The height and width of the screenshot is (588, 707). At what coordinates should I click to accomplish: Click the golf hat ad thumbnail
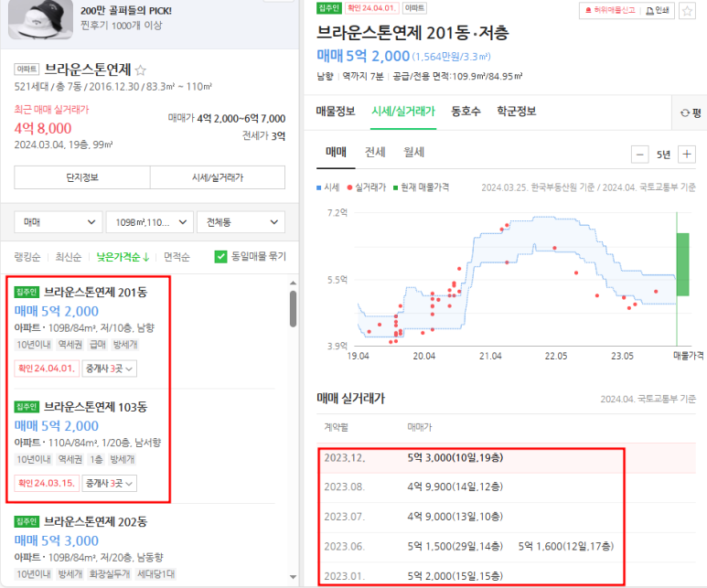[x=40, y=19]
